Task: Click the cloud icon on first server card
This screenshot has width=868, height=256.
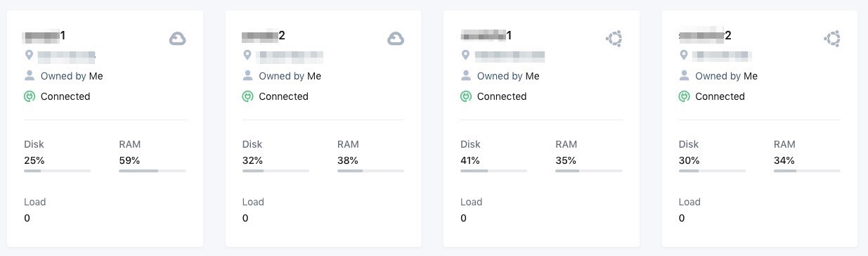Action: point(177,39)
